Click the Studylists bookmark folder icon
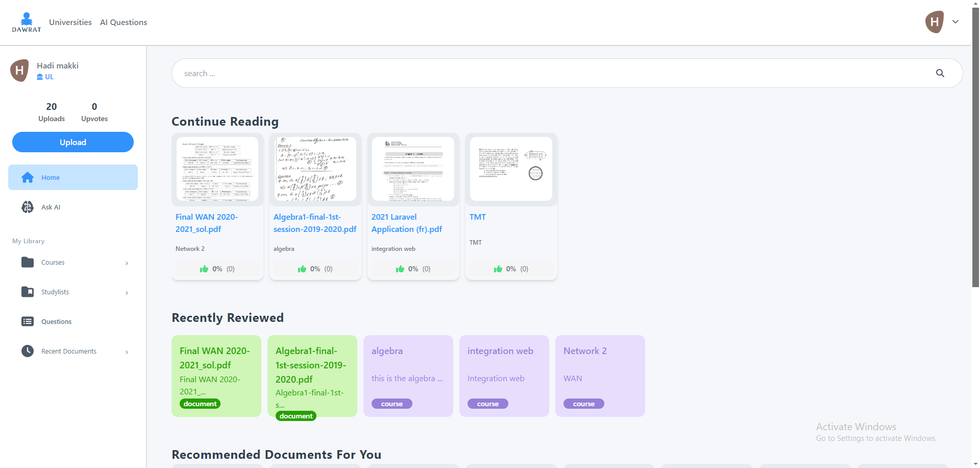980x468 pixels. click(x=28, y=292)
